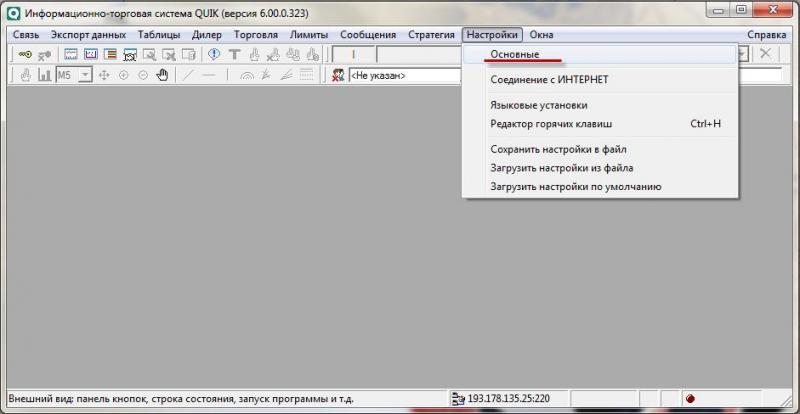800x414 pixels.
Task: Click the zoom out minus circle icon
Action: [x=143, y=76]
